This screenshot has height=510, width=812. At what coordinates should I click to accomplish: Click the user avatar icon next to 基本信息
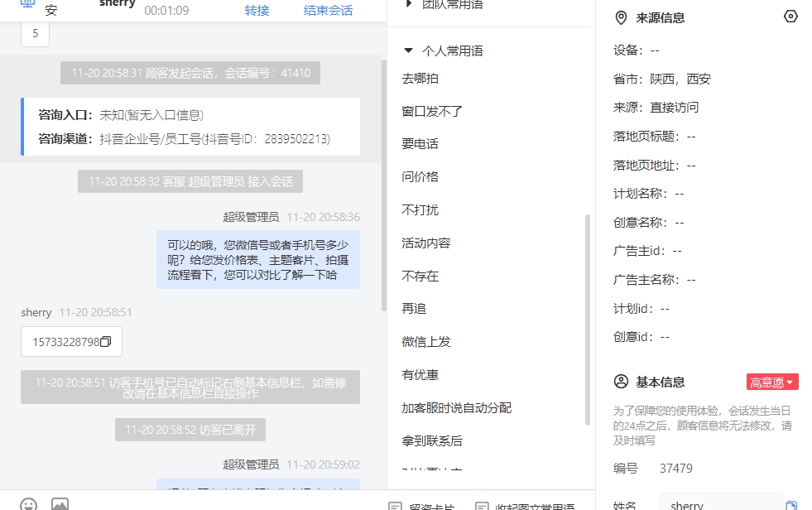click(621, 382)
